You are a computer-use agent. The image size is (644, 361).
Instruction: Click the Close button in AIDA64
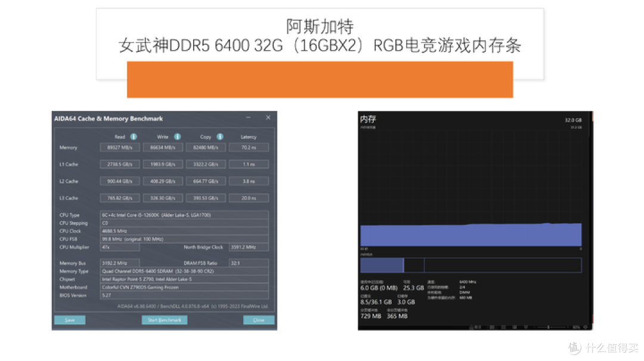pyautogui.click(x=259, y=320)
